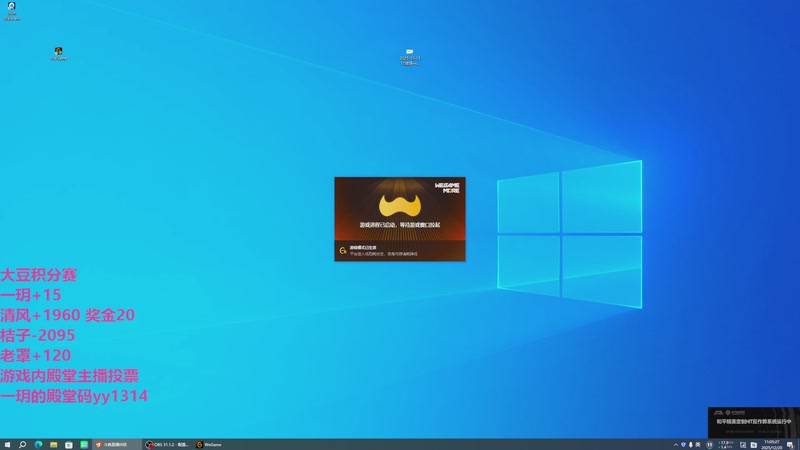The image size is (800, 450).
Task: Show hidden tray icons chevron
Action: pyautogui.click(x=676, y=445)
